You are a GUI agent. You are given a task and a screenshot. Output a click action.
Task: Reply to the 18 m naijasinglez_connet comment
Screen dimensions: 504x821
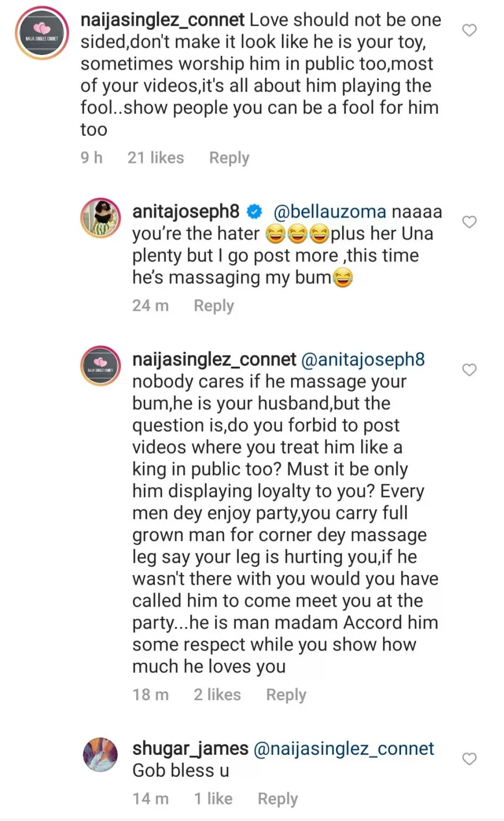pos(286,695)
